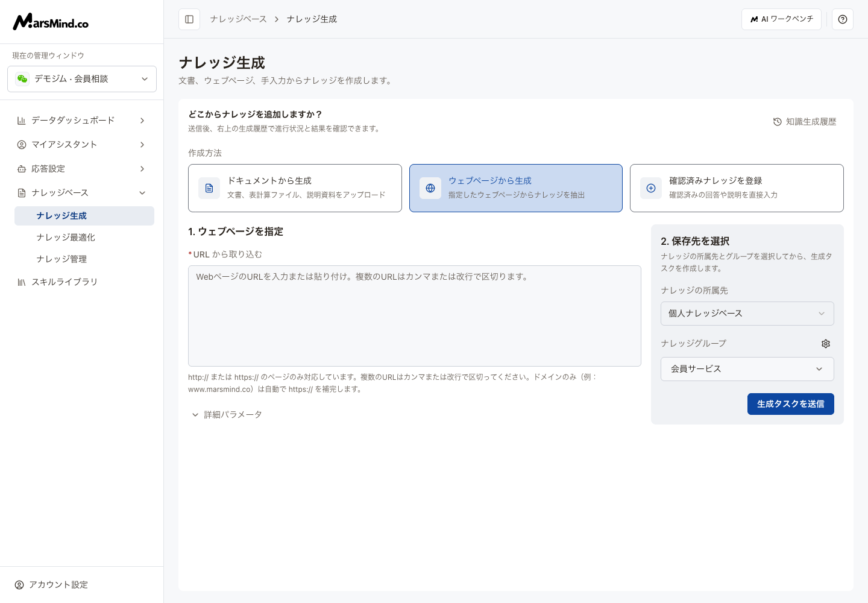
Task: Expand 詳細パラメータ section
Action: tap(227, 415)
